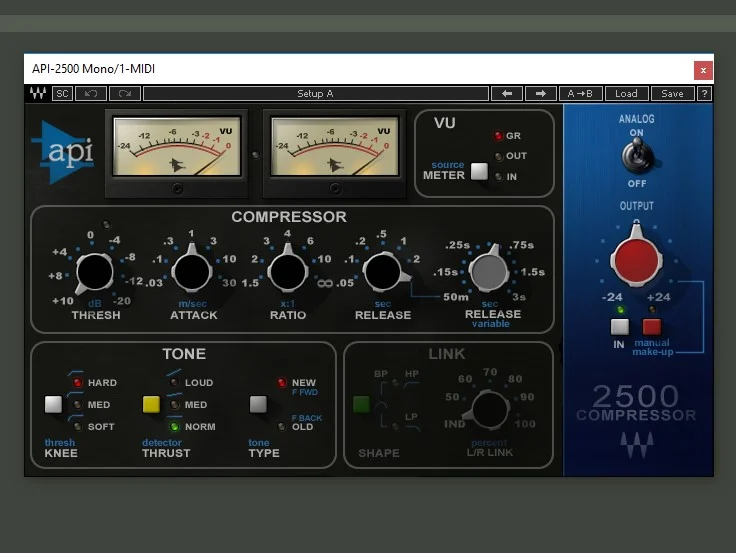The width and height of the screenshot is (736, 553).
Task: Click the Load preset button
Action: tap(626, 93)
